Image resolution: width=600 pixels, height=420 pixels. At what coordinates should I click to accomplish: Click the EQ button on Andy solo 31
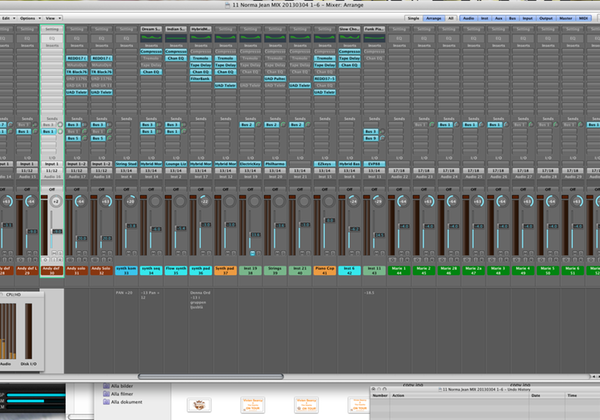tap(77, 38)
